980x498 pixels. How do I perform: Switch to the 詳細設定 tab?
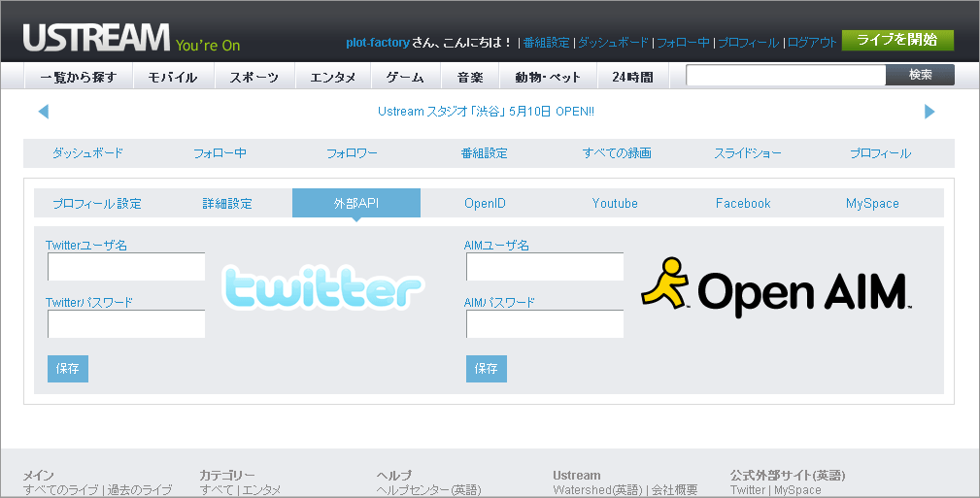point(227,203)
